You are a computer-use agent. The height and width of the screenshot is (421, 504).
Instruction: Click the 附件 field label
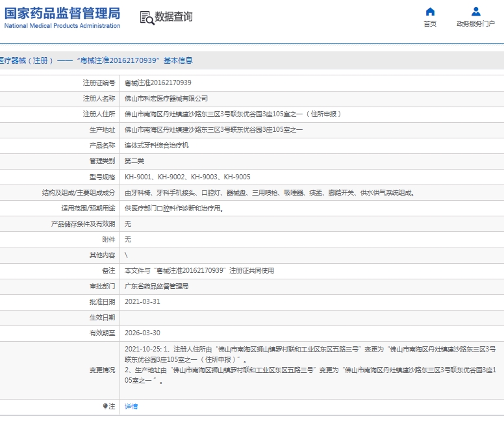pyautogui.click(x=108, y=240)
